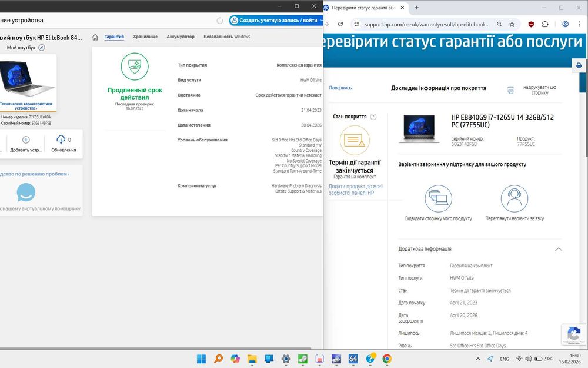Select the Перевірити статус гарантії browser tab
This screenshot has height=368, width=588.
(x=363, y=8)
